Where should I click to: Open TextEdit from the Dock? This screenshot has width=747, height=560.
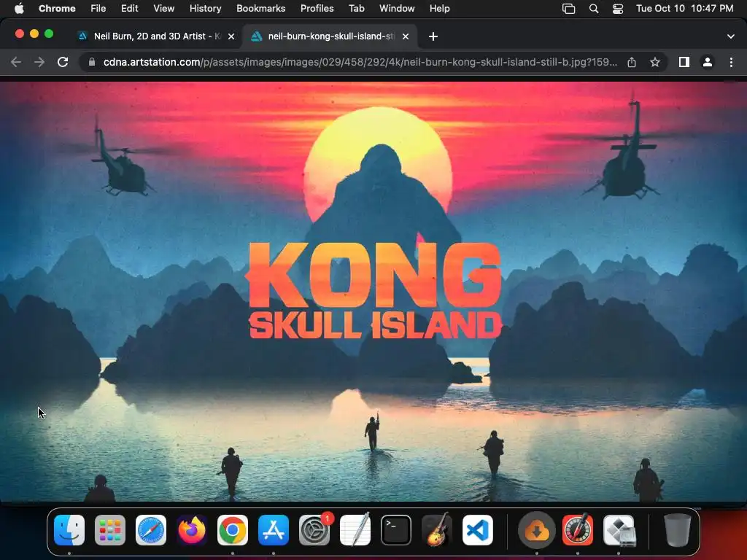[355, 530]
